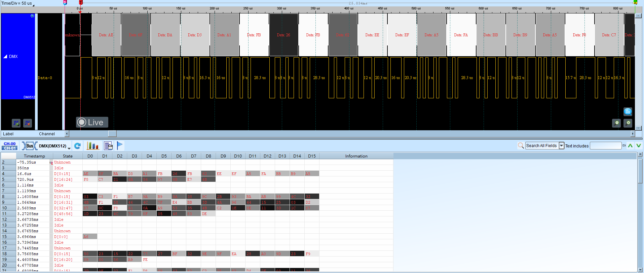Click the blue flag marker icon
The image size is (644, 273).
click(120, 145)
